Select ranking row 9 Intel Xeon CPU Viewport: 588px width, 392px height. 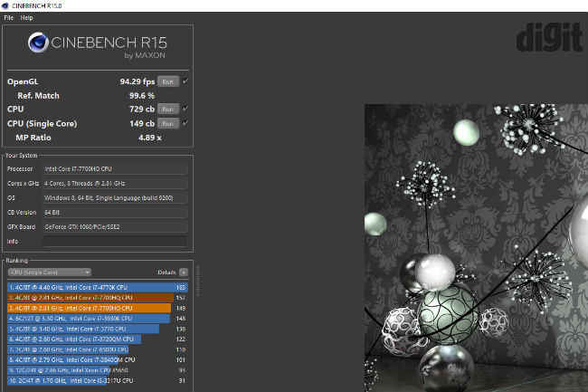[98, 370]
